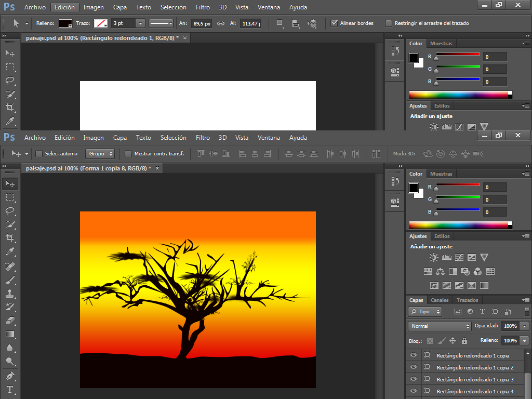Hide the Rectángulo redondeado 1 copia 2 layer
The width and height of the screenshot is (532, 399).
[413, 367]
